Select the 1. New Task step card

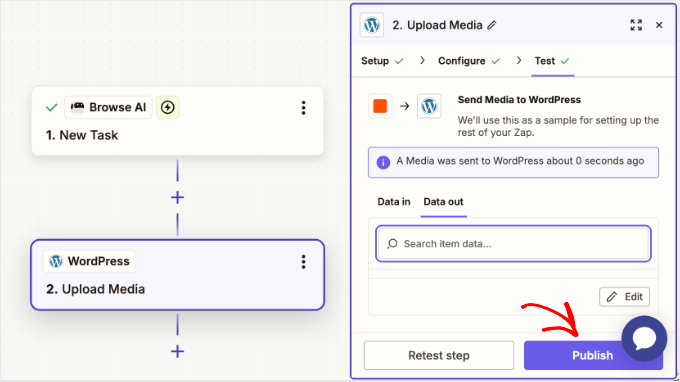[x=177, y=121]
